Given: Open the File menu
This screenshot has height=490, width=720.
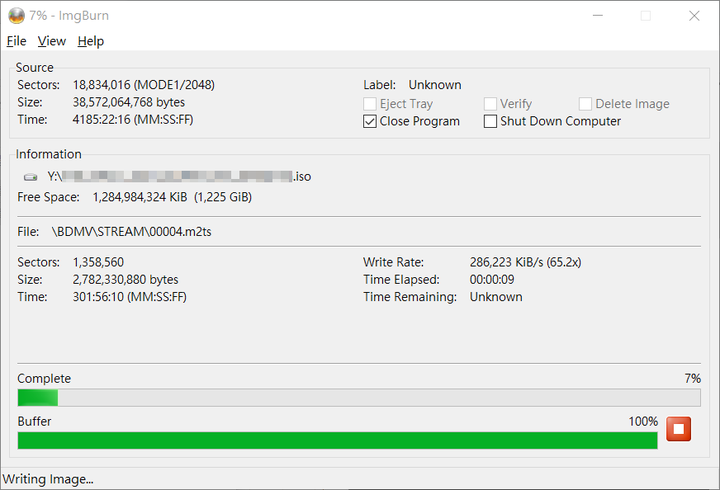Looking at the screenshot, I should tap(16, 41).
